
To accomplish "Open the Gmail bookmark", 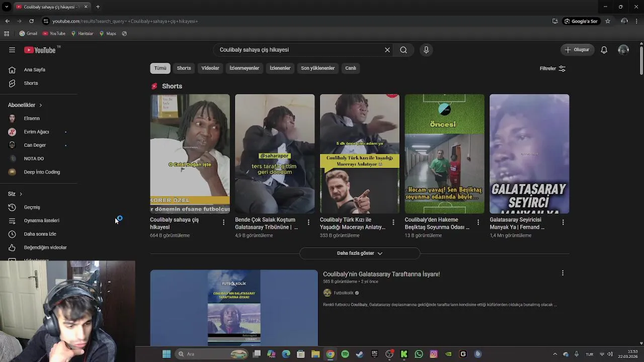I will click(28, 34).
